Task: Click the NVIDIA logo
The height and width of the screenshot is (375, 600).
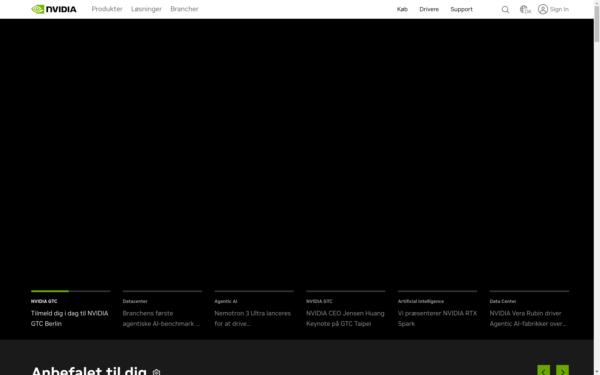Action: tap(54, 9)
